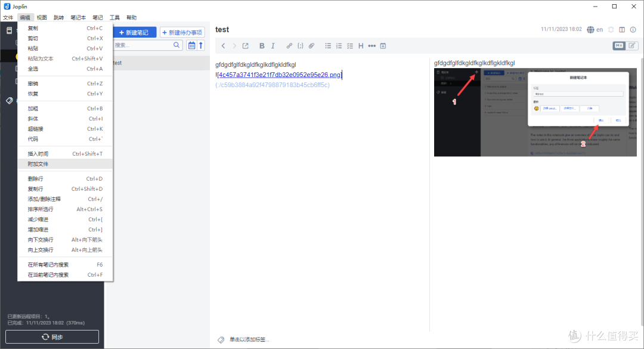Set alarm with bell icon

[x=611, y=30]
